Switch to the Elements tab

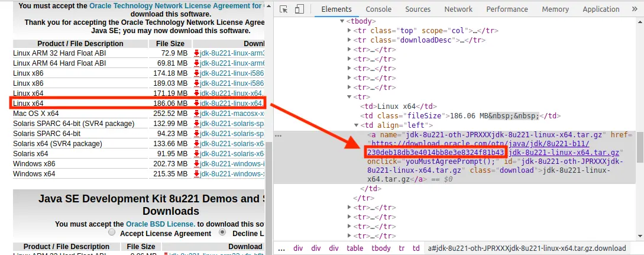coord(336,9)
